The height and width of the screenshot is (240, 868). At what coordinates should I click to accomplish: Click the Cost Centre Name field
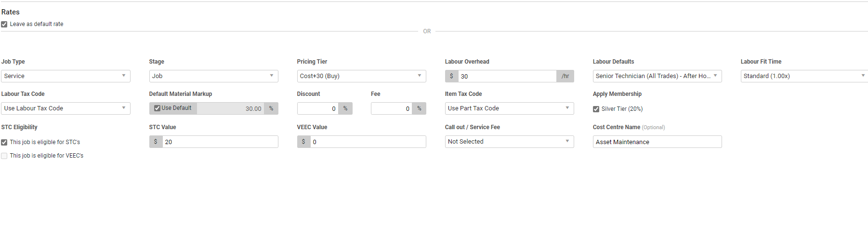coord(657,142)
